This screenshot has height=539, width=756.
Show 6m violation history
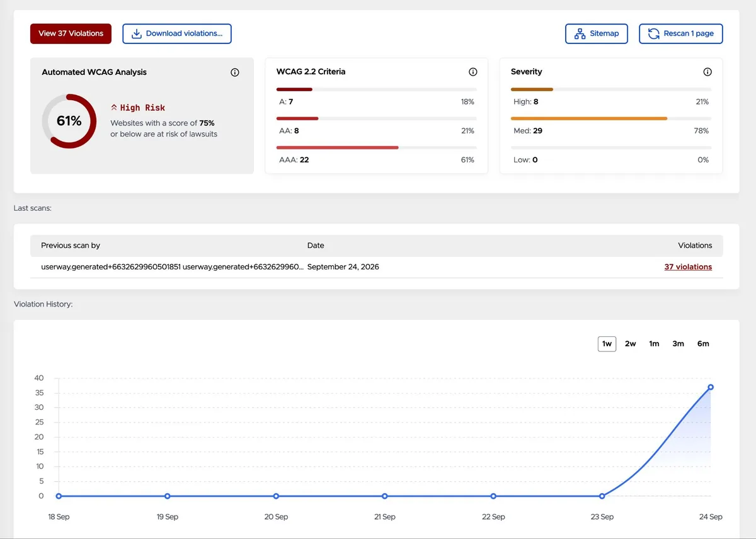pyautogui.click(x=703, y=344)
